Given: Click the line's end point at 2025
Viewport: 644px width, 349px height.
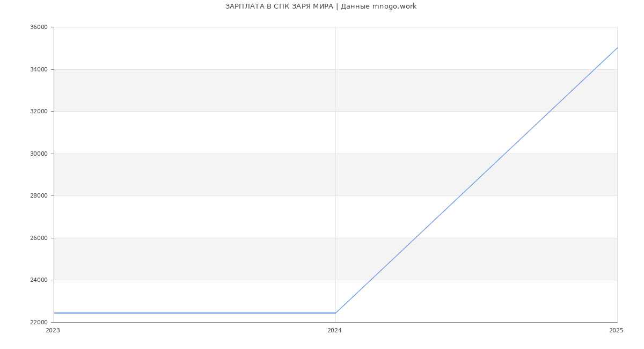Looking at the screenshot, I should click(617, 48).
